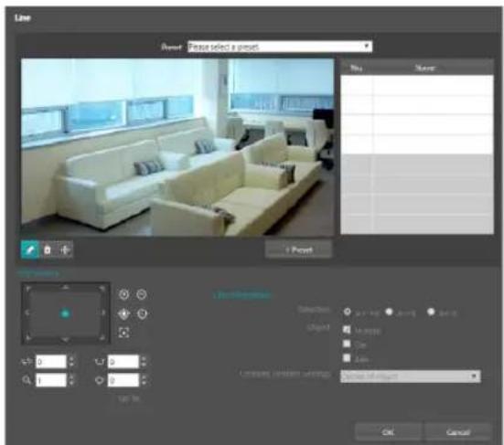Viewport: 504px width, 445px height.
Task: Click the OK button
Action: pyautogui.click(x=388, y=432)
